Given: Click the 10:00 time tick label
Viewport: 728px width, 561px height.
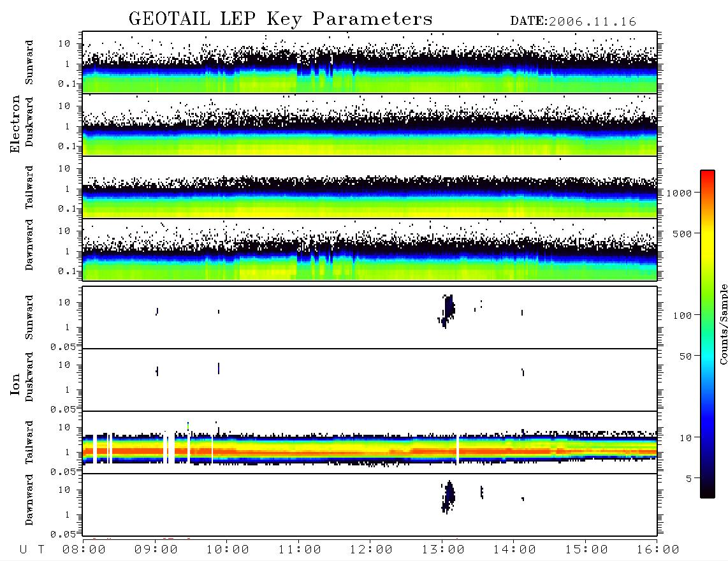Looking at the screenshot, I should [x=228, y=550].
